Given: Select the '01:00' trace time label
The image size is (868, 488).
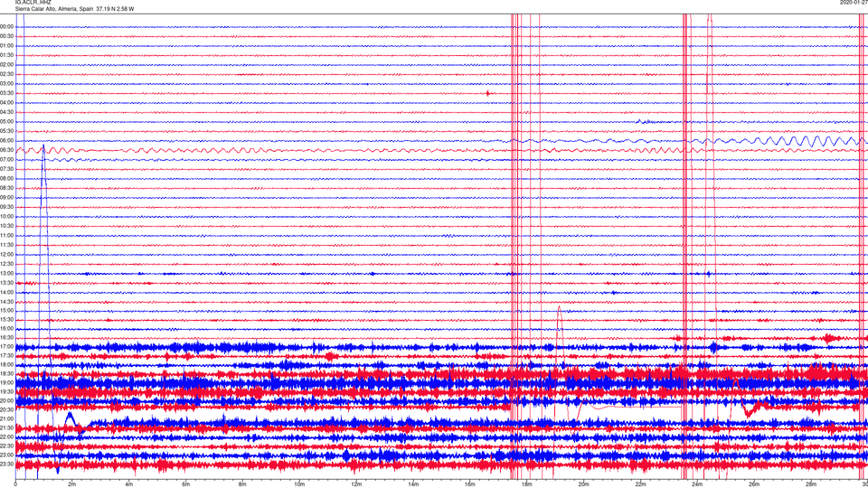Looking at the screenshot, I should [6, 46].
